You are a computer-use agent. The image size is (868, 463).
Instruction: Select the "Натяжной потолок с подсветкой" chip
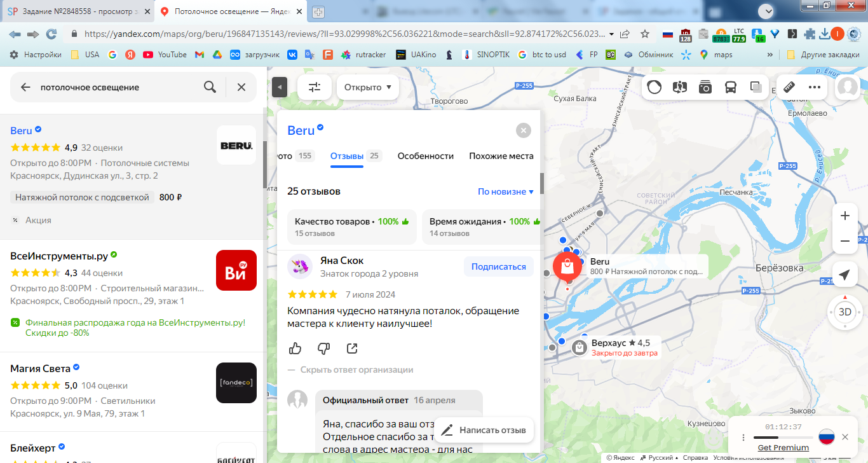[82, 197]
